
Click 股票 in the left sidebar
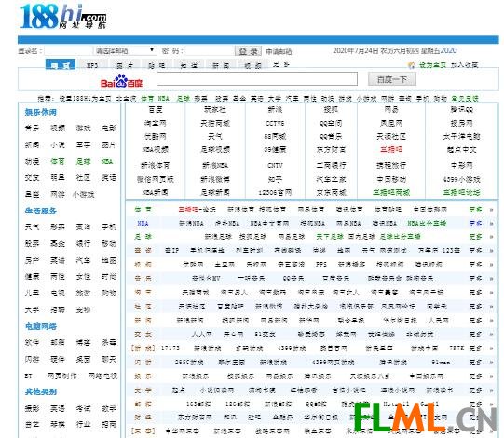click(32, 243)
